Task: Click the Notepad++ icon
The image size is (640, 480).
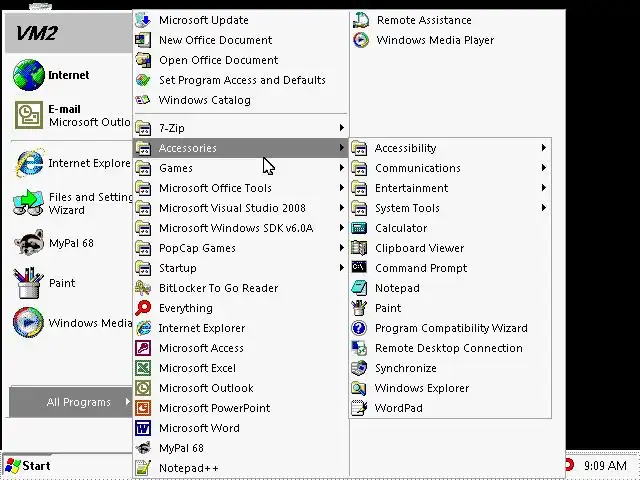Action: pyautogui.click(x=143, y=468)
